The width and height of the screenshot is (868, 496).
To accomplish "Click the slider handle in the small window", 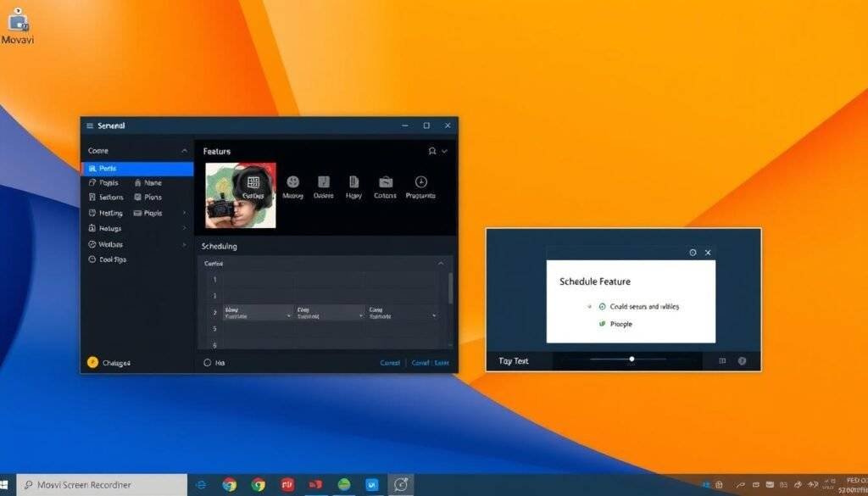I will point(632,359).
